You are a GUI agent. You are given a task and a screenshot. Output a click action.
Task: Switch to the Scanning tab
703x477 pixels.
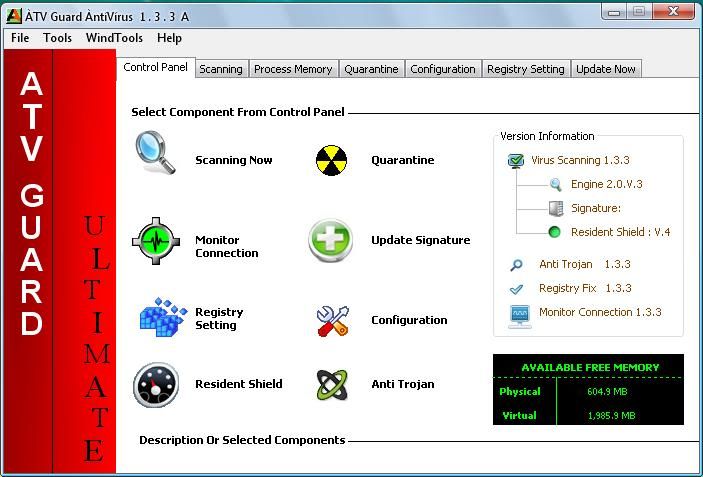pyautogui.click(x=221, y=69)
